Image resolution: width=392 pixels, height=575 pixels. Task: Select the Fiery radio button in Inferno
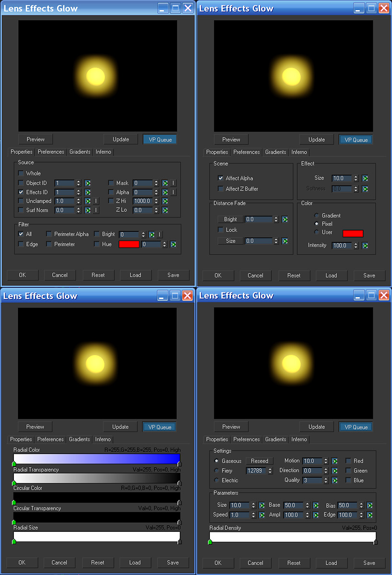tap(217, 471)
